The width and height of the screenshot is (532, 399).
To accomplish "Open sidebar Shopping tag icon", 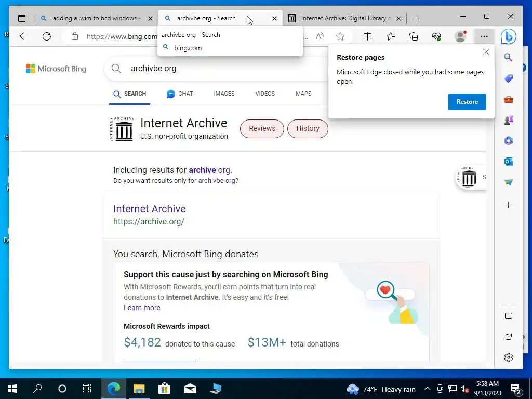I will (x=508, y=78).
